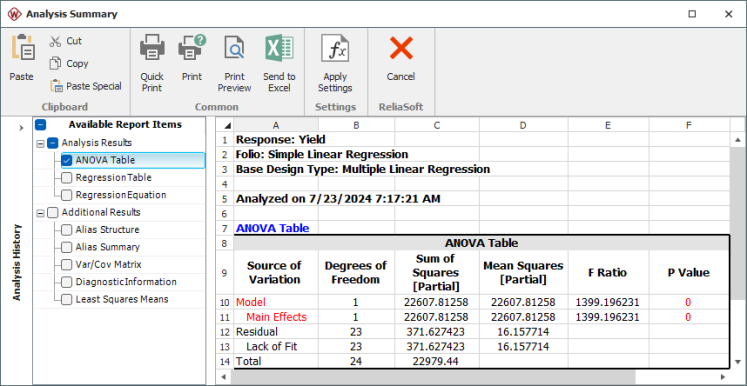
Task: Select column A header
Action: click(x=276, y=125)
